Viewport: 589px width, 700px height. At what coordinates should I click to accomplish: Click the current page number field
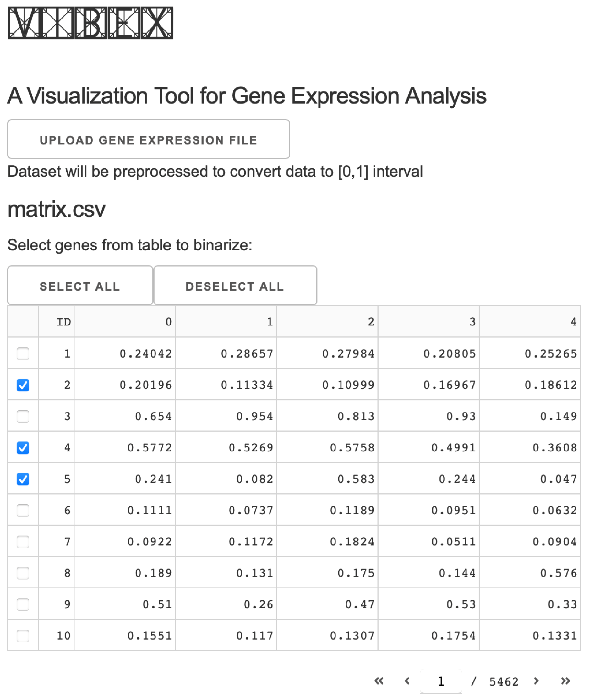pos(441,681)
